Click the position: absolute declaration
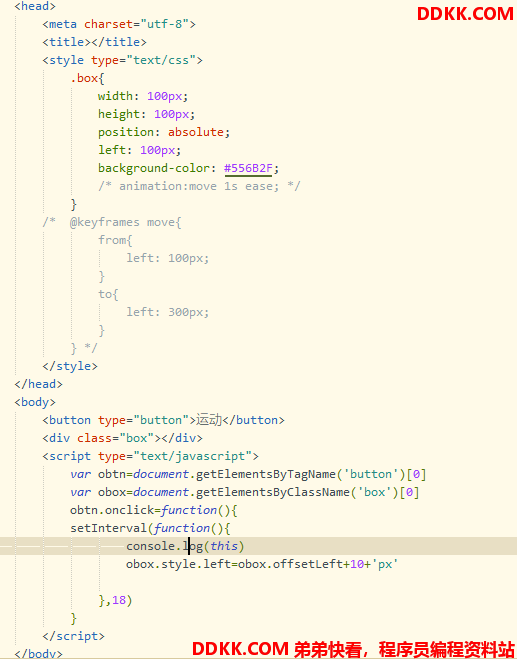Viewport: 517px width, 659px height. (x=164, y=132)
